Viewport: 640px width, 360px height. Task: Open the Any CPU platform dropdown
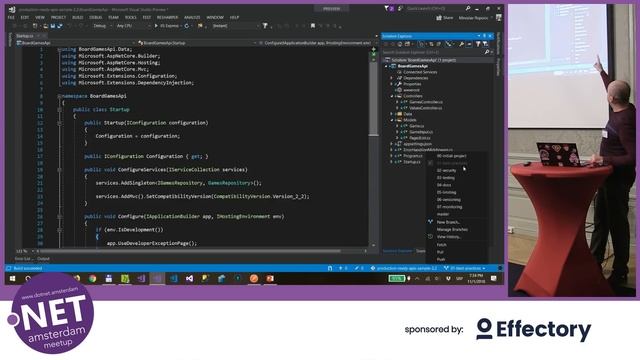(133, 26)
